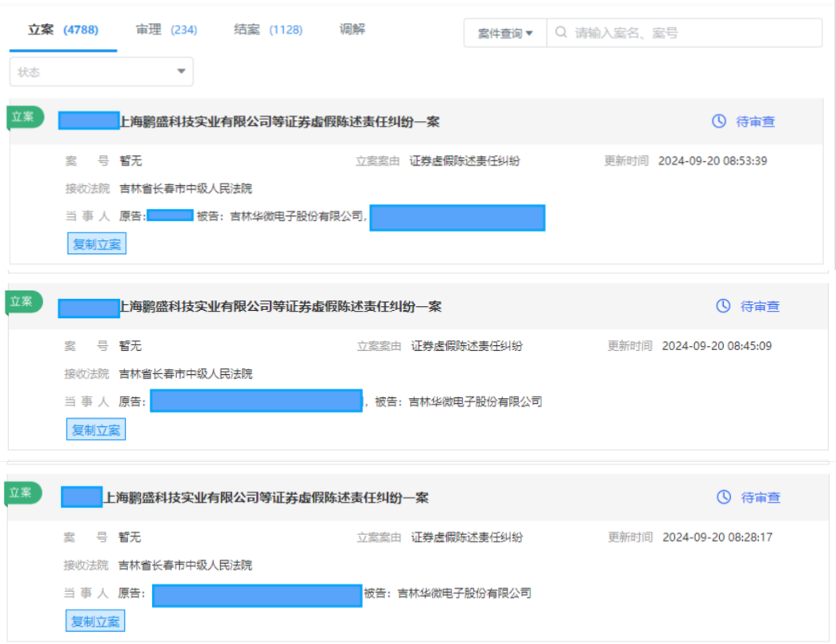
Task: Click 待审查 status of the 08:53:39 case
Action: coord(755,122)
